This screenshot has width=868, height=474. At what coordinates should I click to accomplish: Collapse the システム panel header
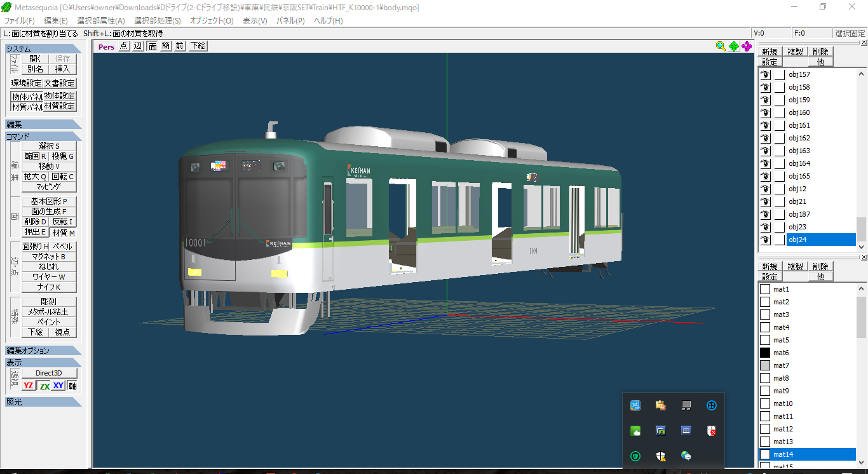click(x=43, y=49)
